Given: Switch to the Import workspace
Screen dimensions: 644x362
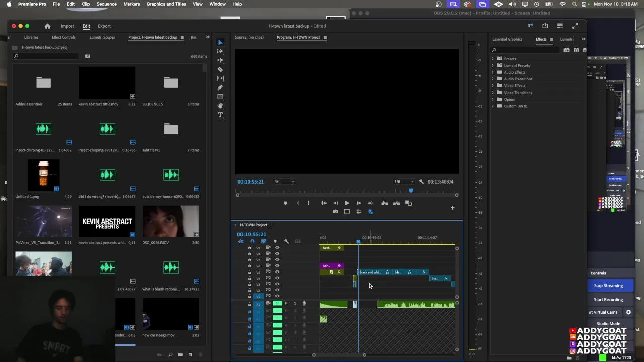Looking at the screenshot, I should point(67,26).
